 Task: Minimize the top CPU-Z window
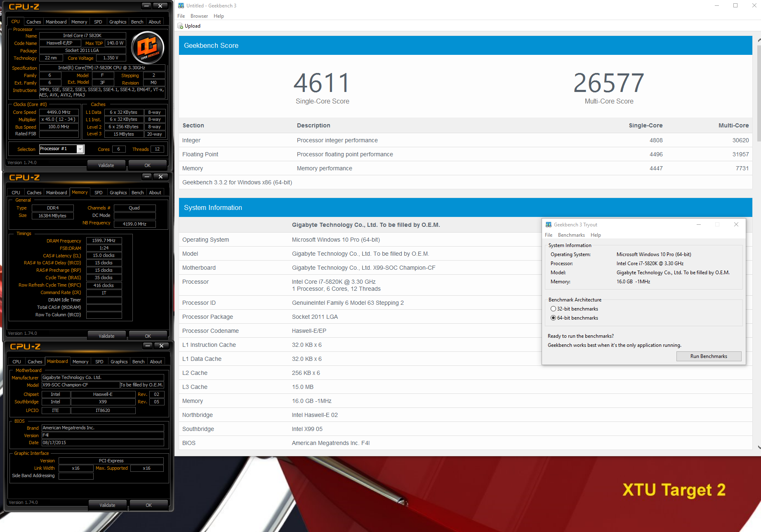tap(146, 6)
